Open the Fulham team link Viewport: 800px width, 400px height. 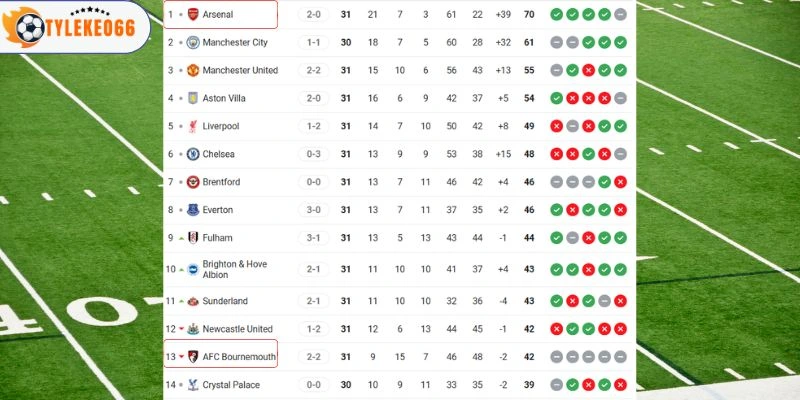(217, 238)
